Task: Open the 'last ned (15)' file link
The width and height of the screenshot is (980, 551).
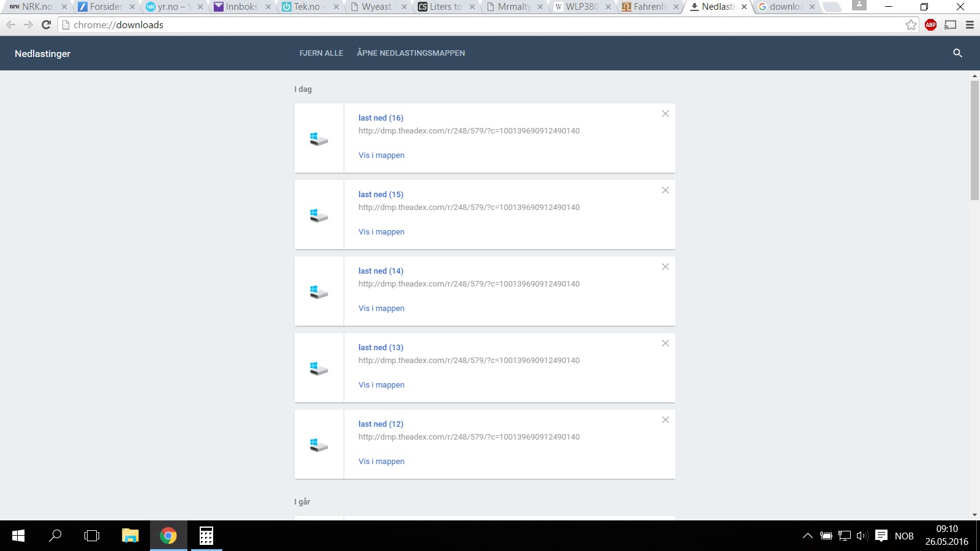Action: (x=381, y=195)
